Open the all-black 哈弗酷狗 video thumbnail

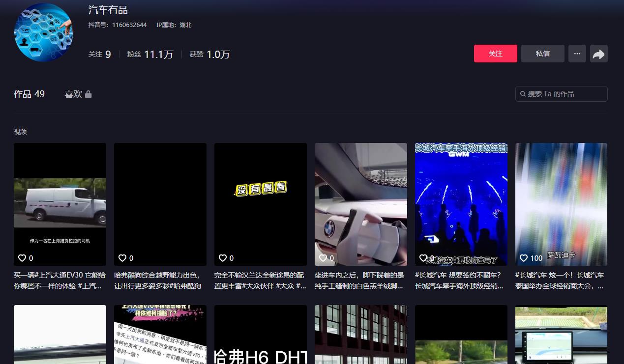[160, 204]
